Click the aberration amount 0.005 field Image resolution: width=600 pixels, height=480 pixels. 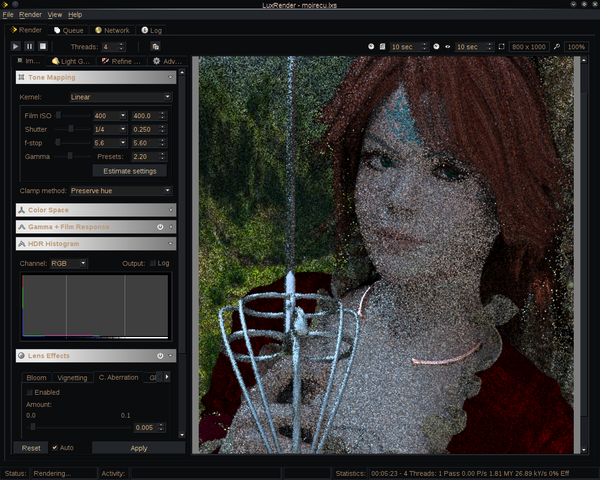[149, 427]
